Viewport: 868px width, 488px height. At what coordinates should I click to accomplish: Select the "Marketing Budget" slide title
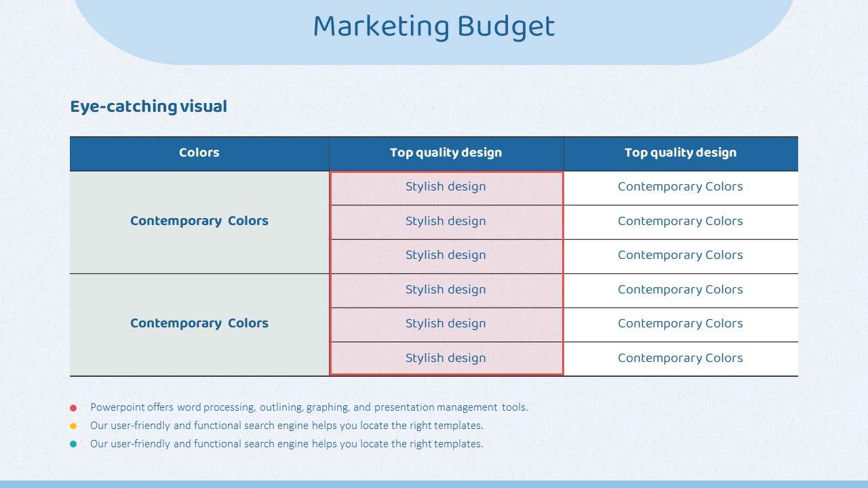point(434,27)
